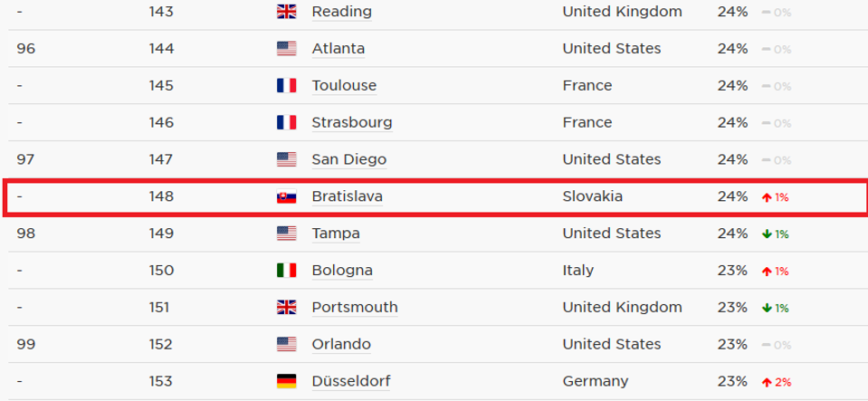Follow the San Diego link

point(348,159)
